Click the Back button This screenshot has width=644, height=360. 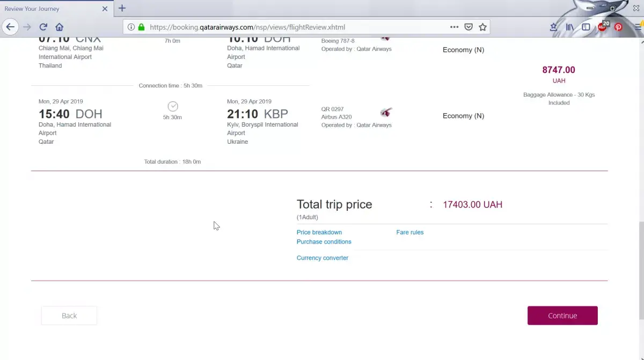point(69,315)
